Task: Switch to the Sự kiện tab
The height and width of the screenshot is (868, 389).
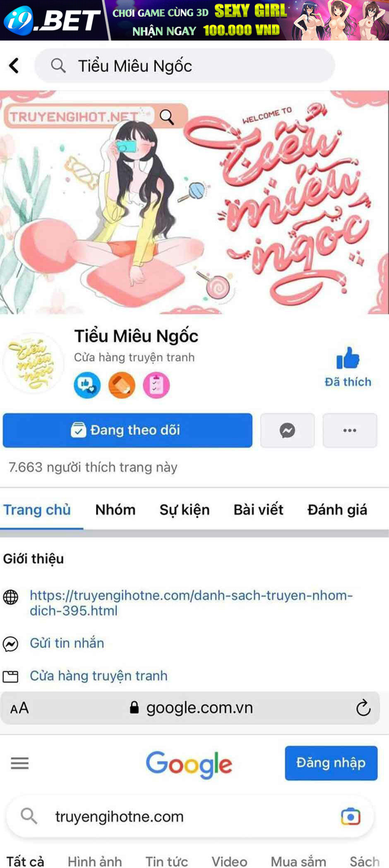Action: click(x=185, y=510)
